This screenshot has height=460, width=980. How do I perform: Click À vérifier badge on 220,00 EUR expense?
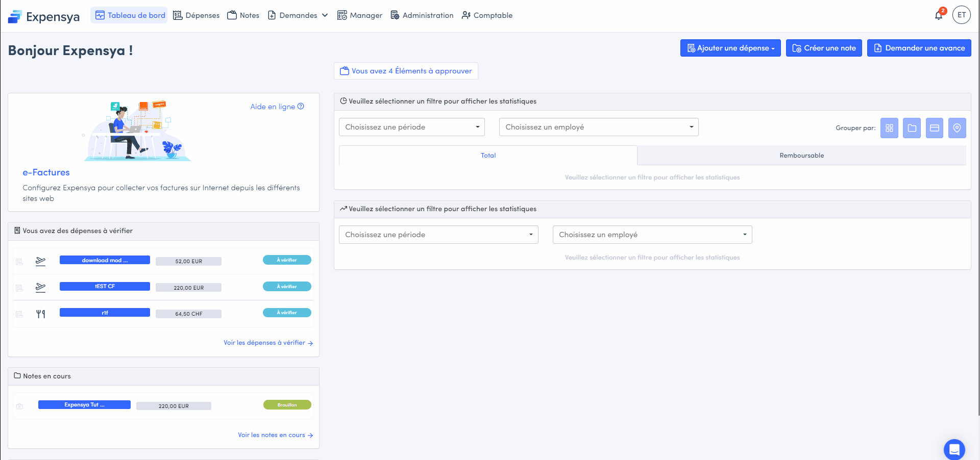(x=287, y=287)
